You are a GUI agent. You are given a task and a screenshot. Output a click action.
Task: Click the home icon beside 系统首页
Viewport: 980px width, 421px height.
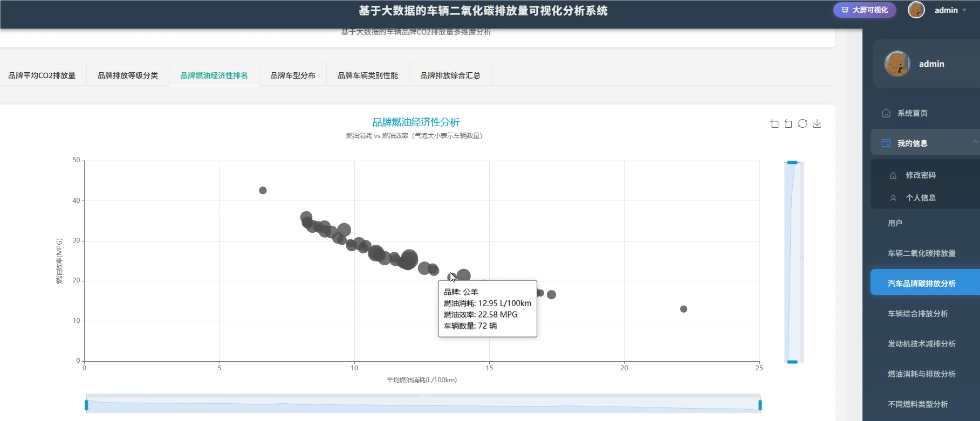[886, 113]
